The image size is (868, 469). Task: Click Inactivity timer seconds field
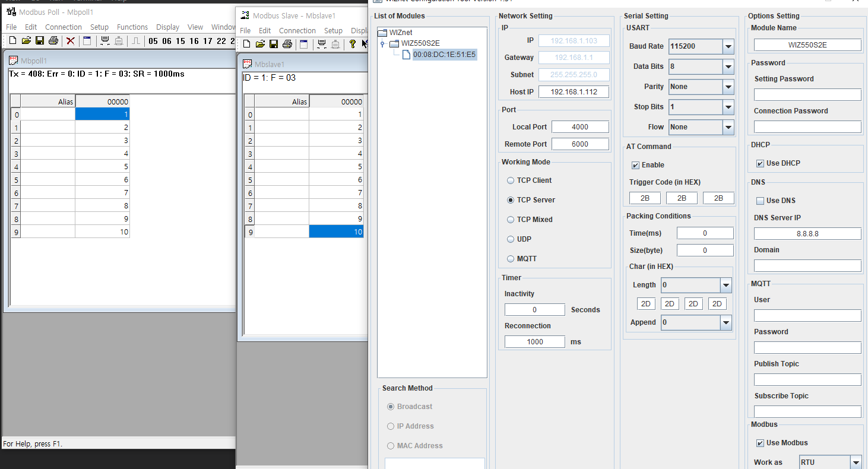click(x=534, y=309)
